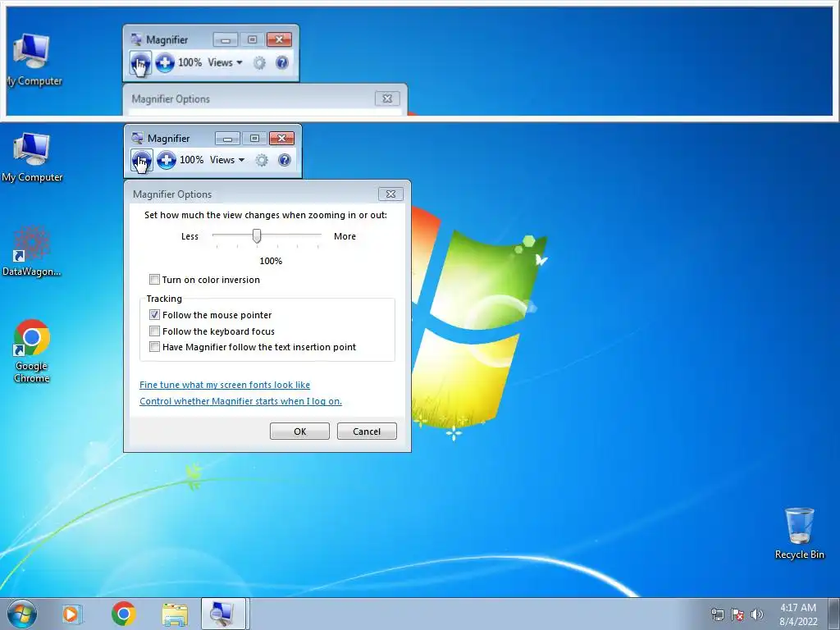The image size is (840, 630).
Task: Select the Recycle Bin desktop icon
Action: click(799, 533)
